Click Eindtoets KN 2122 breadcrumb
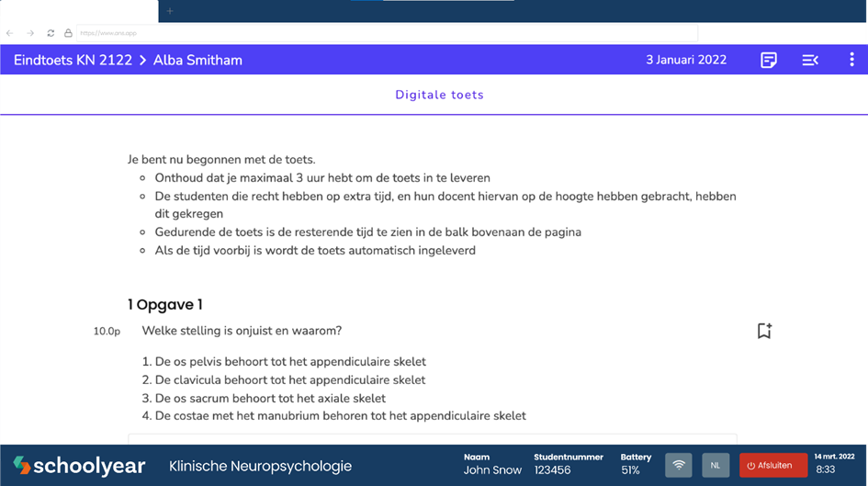This screenshot has height=486, width=868. point(72,61)
